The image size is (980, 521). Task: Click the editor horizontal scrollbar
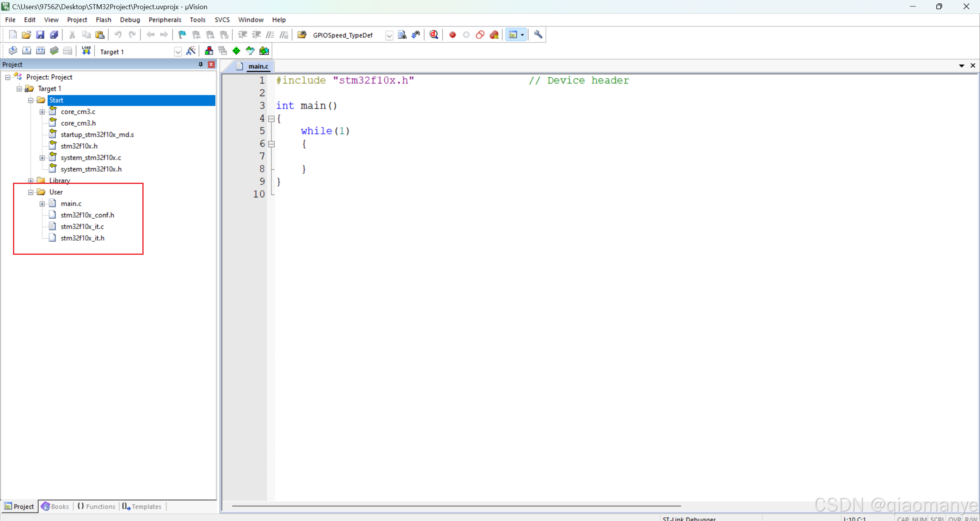pos(456,506)
